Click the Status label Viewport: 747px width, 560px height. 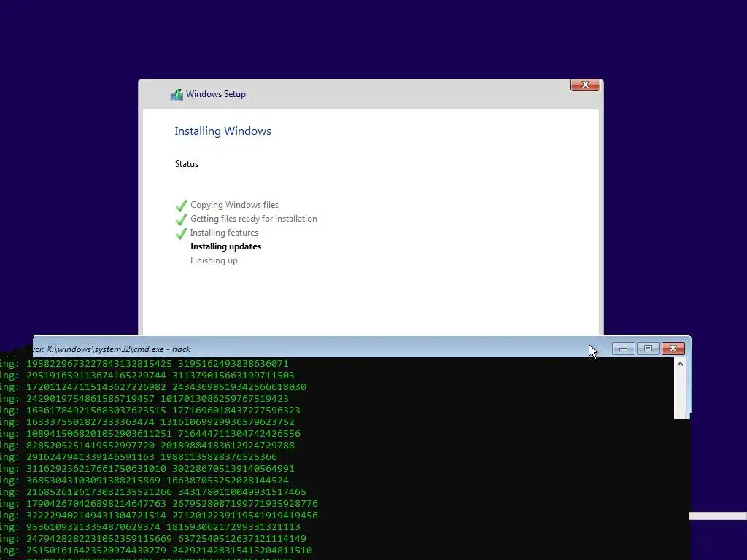[186, 164]
